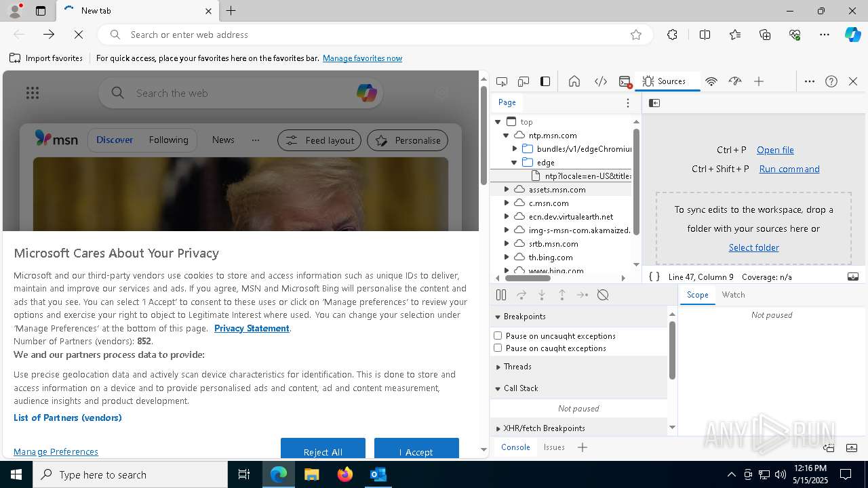The width and height of the screenshot is (868, 488).
Task: Toggle Split screen icon in Edge toolbar
Action: (x=705, y=35)
